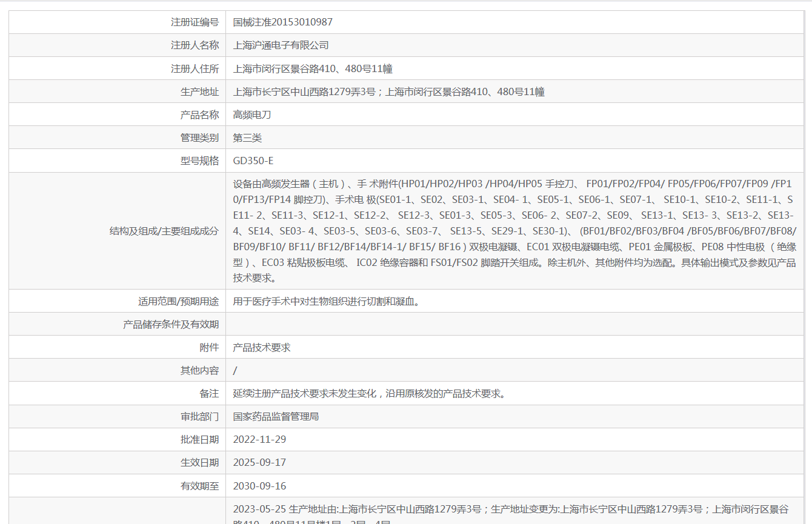Click the remark text 延续注册产品技术要求未发生变化
This screenshot has height=524, width=812.
tap(369, 393)
